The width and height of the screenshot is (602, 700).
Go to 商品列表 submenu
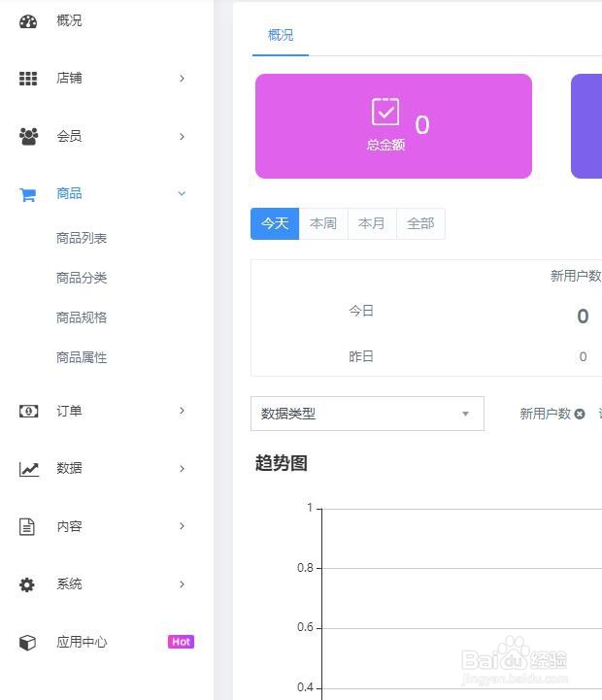coord(82,238)
